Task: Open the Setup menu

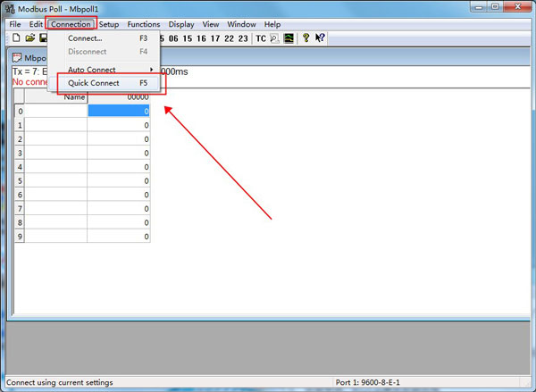Action: [x=109, y=24]
